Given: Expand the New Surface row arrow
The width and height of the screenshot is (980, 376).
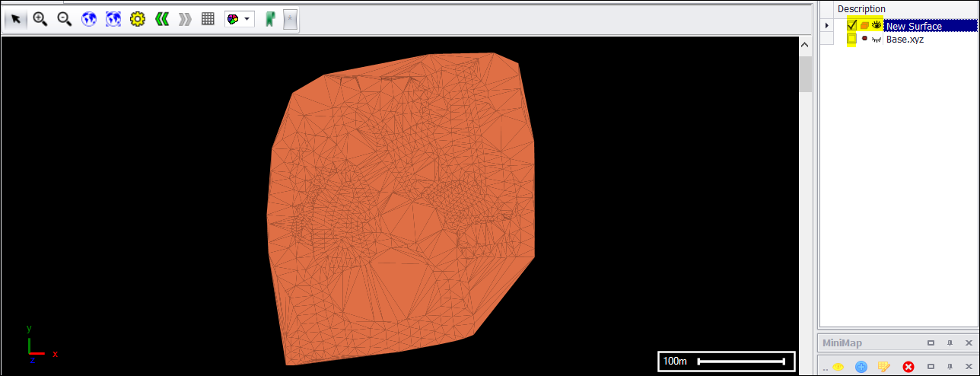Looking at the screenshot, I should (x=827, y=26).
